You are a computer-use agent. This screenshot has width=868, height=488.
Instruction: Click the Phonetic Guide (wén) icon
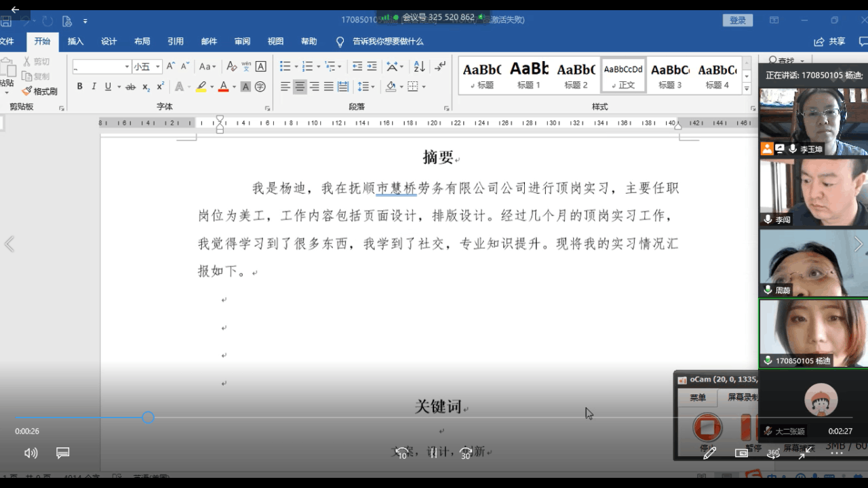[x=246, y=66]
